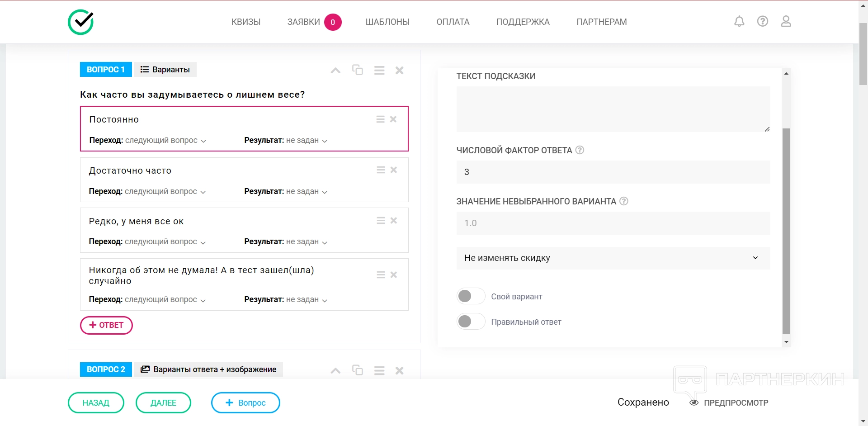The width and height of the screenshot is (868, 426).
Task: Click the settings panel vertical scrollbar
Action: tap(786, 231)
